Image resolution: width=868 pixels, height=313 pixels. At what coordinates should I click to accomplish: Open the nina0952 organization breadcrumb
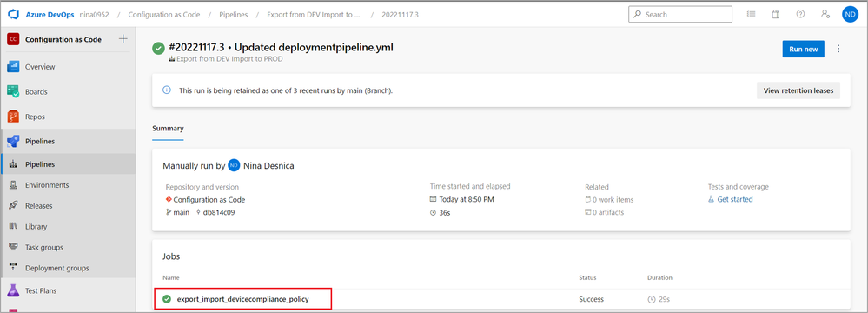(x=94, y=15)
